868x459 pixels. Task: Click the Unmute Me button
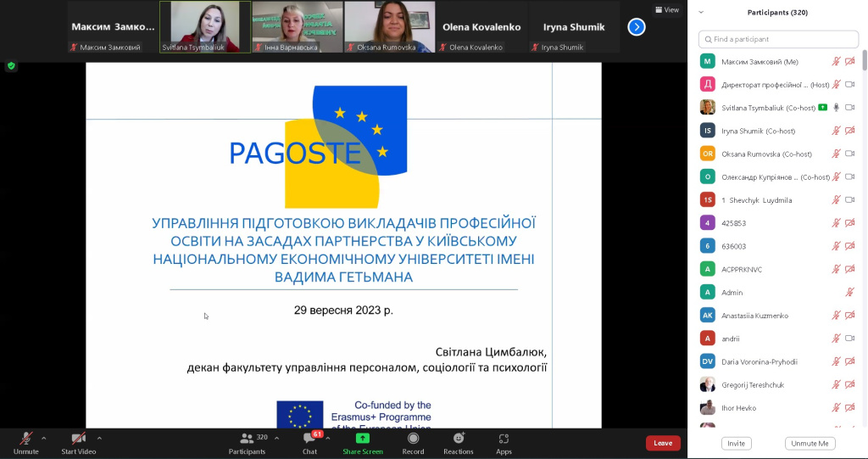[x=810, y=444]
